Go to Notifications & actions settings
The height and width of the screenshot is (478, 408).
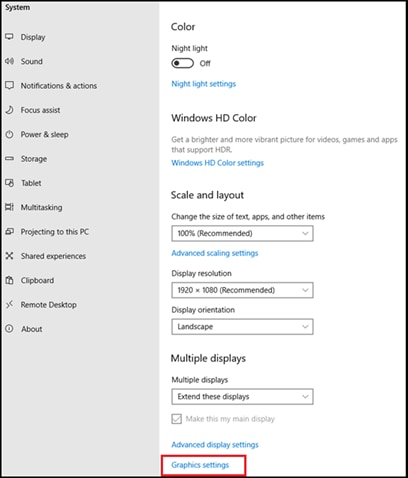[59, 86]
